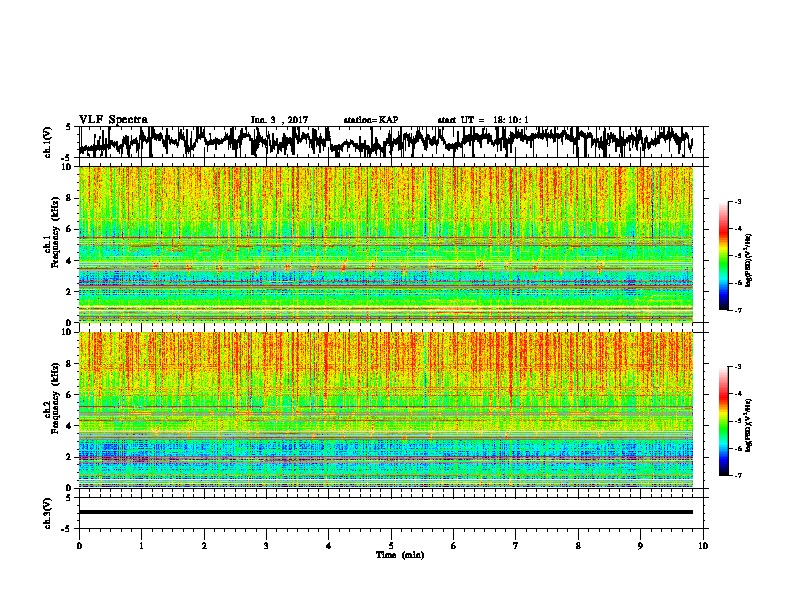Click the "2" tick on the time axis

[204, 546]
